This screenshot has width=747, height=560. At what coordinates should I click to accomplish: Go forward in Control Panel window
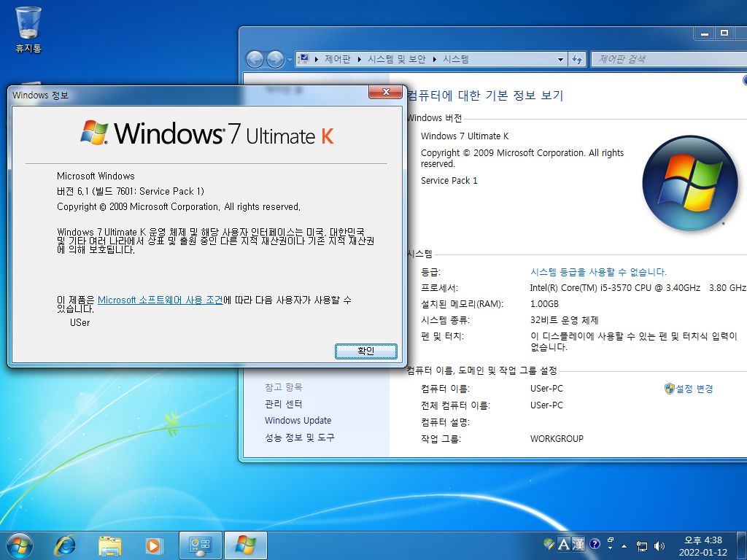(275, 60)
